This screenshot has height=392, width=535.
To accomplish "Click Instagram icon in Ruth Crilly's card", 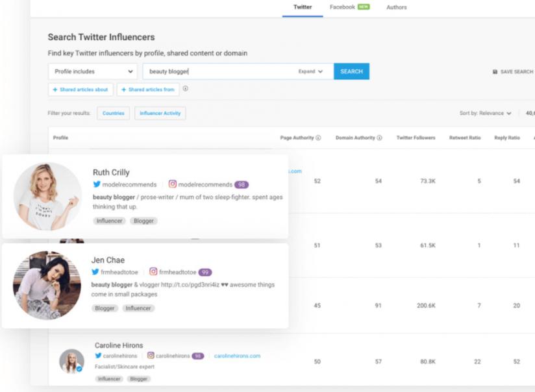I will click(x=173, y=185).
